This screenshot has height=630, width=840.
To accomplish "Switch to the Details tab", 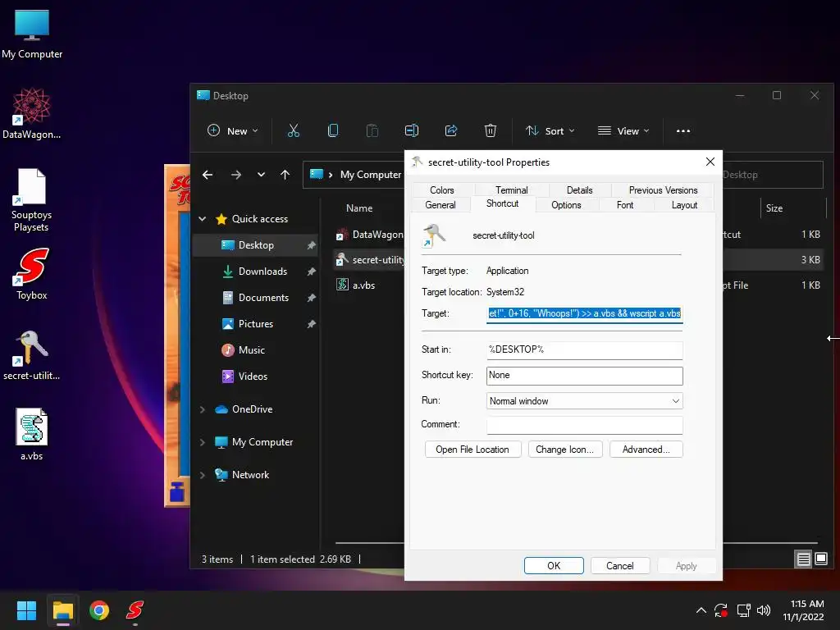I will click(580, 189).
